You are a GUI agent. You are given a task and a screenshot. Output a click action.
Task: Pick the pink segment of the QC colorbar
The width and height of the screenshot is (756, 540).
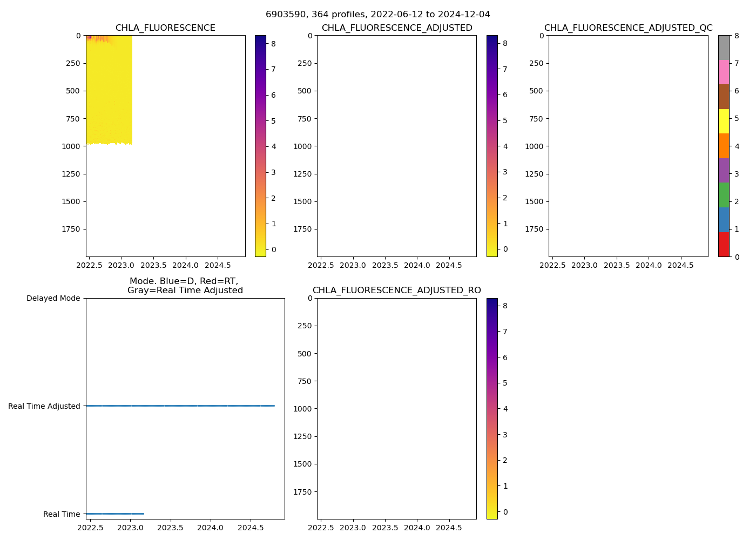pyautogui.click(x=724, y=72)
